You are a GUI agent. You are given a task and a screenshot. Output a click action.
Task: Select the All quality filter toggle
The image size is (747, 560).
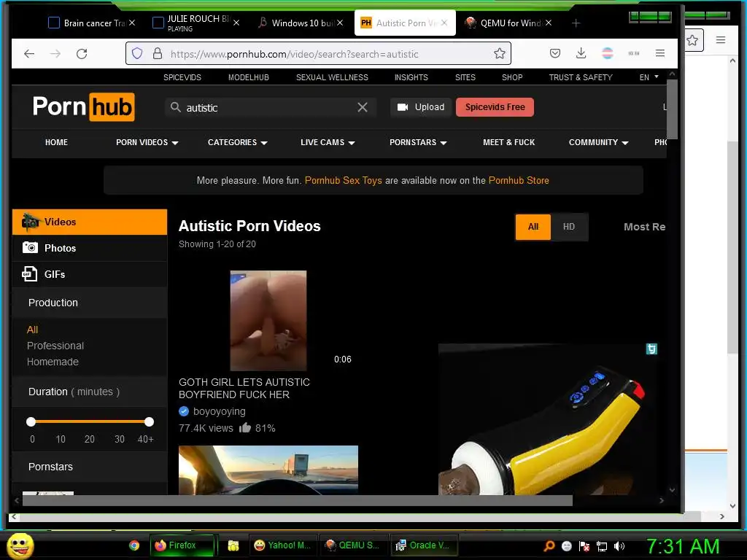[533, 227]
